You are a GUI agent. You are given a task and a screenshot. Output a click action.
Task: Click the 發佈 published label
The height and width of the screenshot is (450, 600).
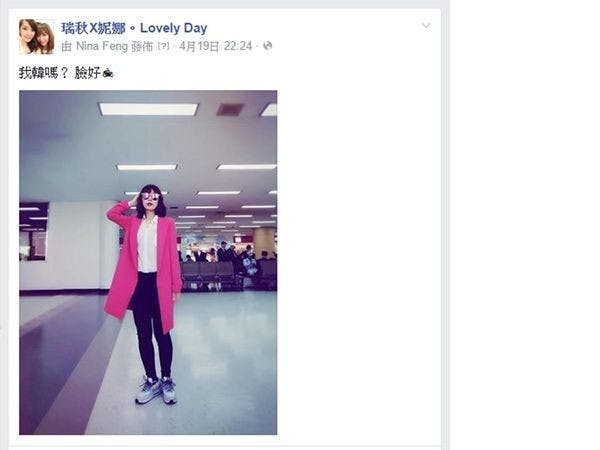pyautogui.click(x=142, y=47)
